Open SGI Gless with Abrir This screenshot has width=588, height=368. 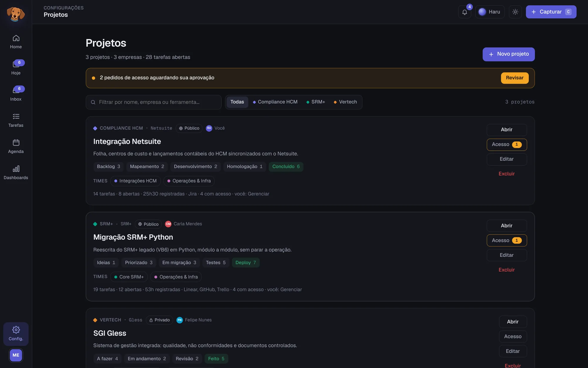pos(513,322)
